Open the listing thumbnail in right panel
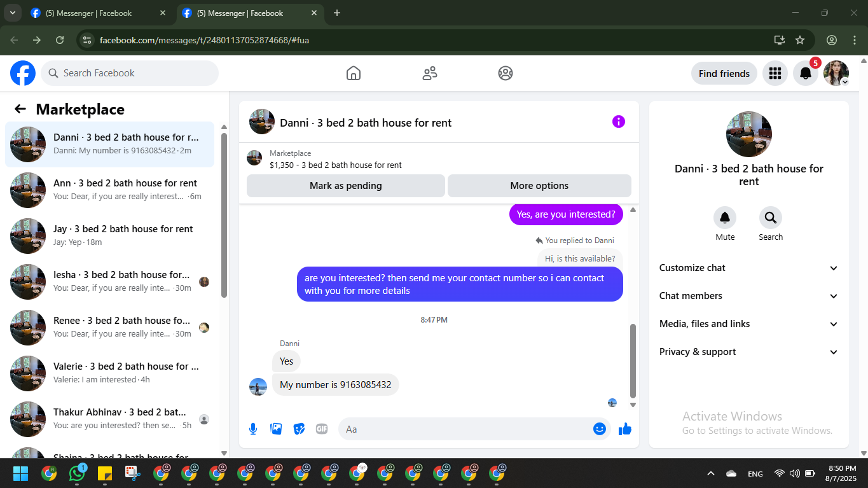 749,134
